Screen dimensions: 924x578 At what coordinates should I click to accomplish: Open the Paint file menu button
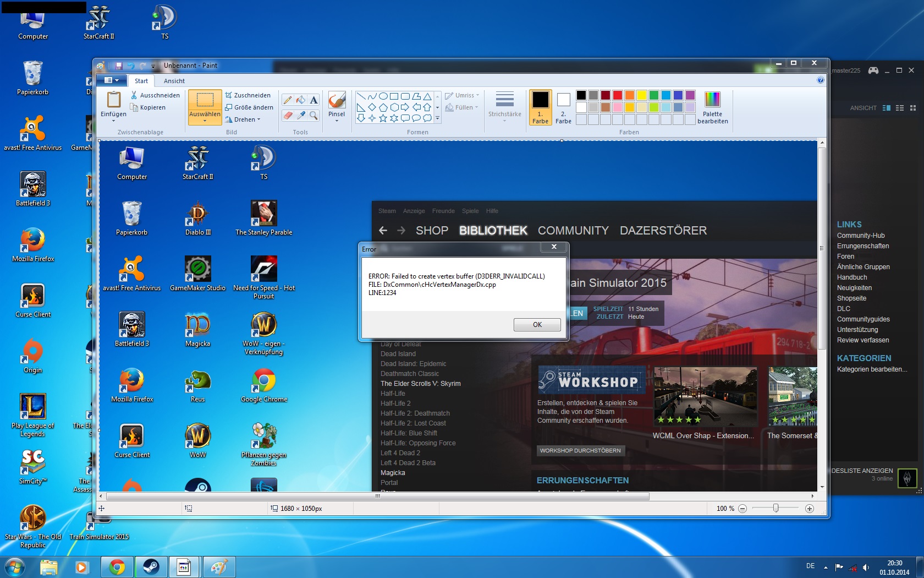tap(112, 80)
